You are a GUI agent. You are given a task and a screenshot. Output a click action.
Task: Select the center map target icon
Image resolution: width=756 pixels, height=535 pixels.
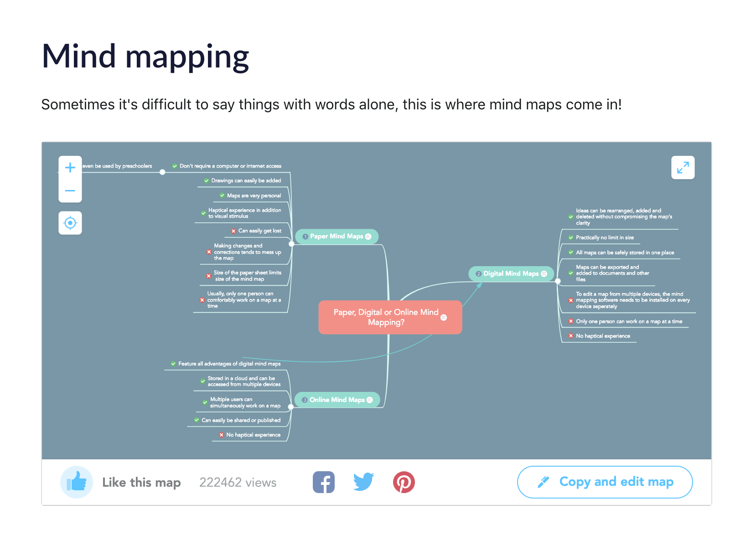(x=70, y=223)
